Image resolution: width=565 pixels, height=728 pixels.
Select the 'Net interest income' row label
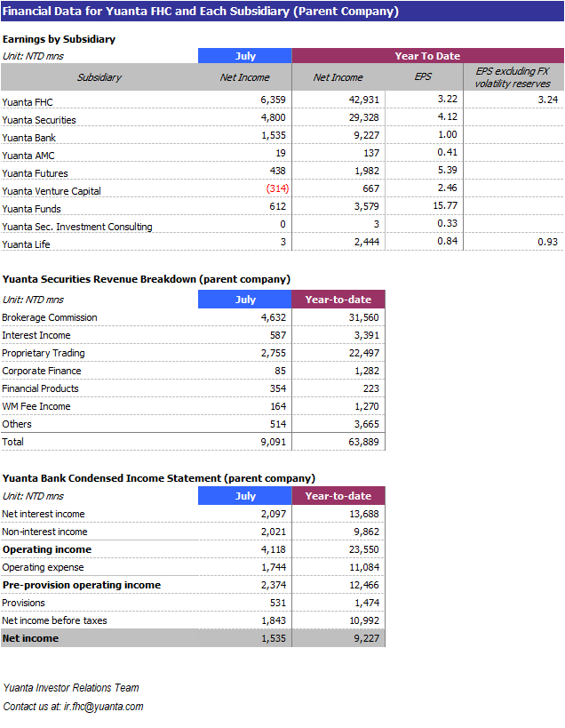44,514
